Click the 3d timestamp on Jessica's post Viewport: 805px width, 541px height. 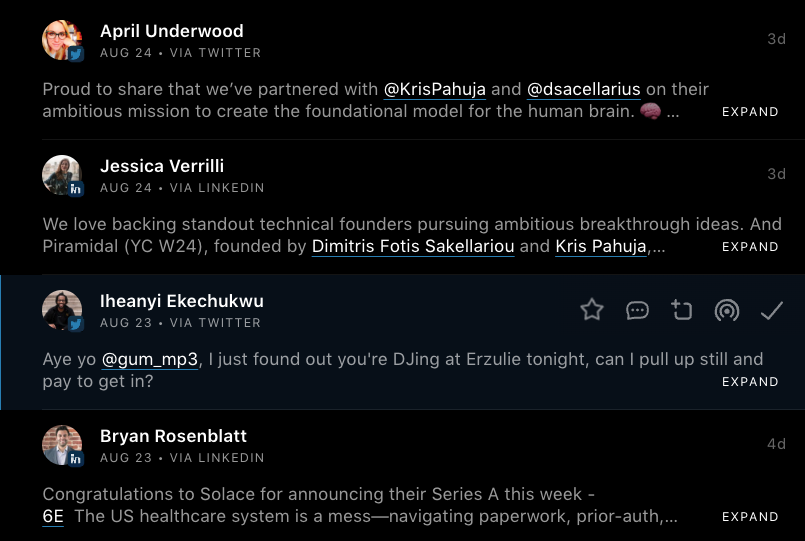coord(776,174)
